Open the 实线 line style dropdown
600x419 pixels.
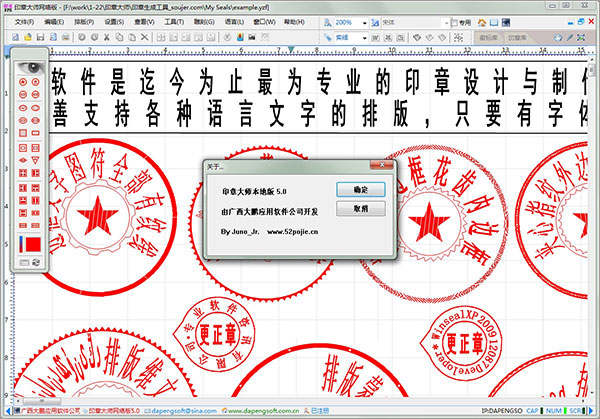364,37
